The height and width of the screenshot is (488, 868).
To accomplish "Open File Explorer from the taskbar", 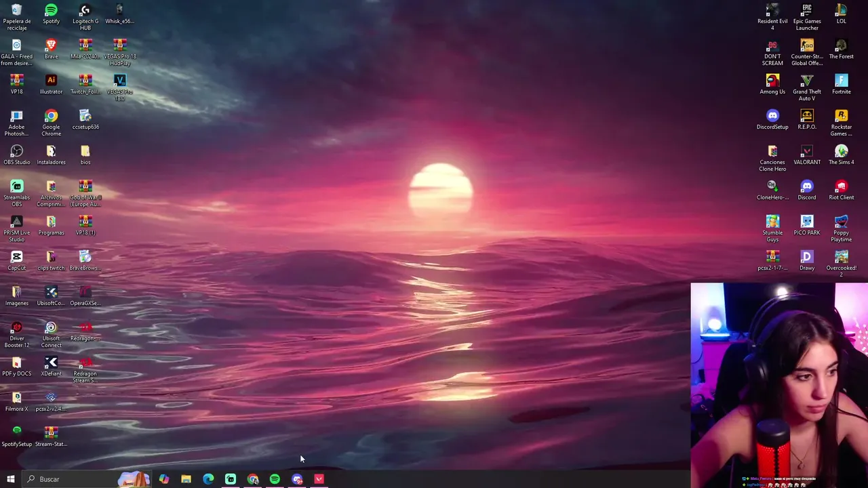I will point(186,479).
